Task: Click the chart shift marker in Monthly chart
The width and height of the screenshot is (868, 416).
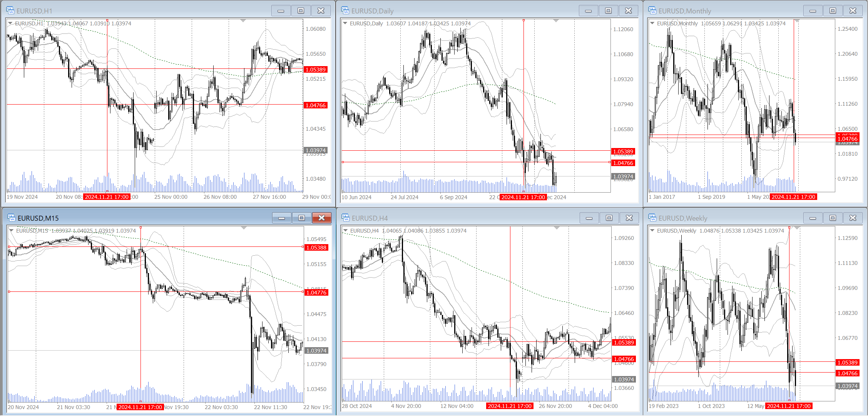Action: point(797,21)
